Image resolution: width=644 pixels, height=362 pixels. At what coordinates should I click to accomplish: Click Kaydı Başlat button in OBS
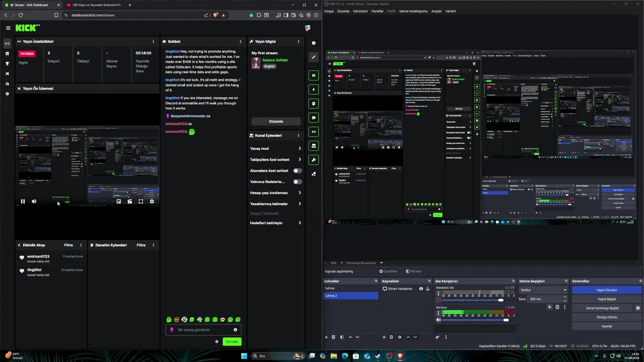pyautogui.click(x=607, y=299)
